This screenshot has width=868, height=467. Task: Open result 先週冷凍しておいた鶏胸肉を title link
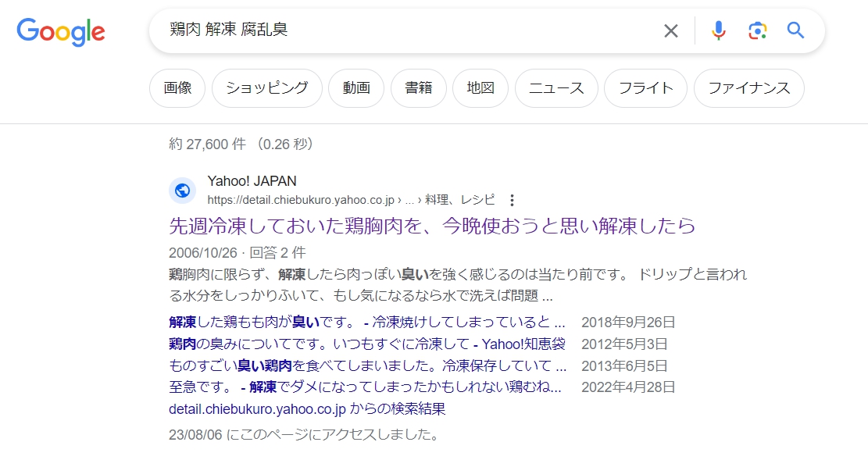[432, 226]
